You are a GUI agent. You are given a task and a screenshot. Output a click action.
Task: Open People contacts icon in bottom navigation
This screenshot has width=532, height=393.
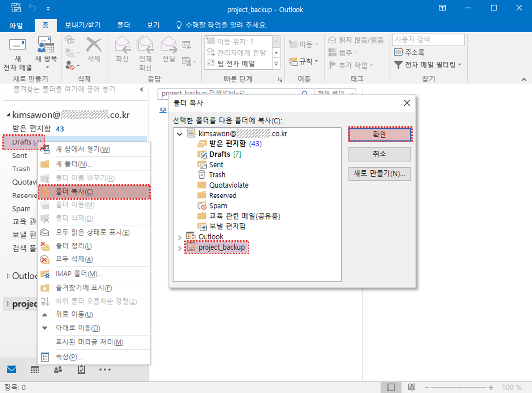pyautogui.click(x=59, y=369)
